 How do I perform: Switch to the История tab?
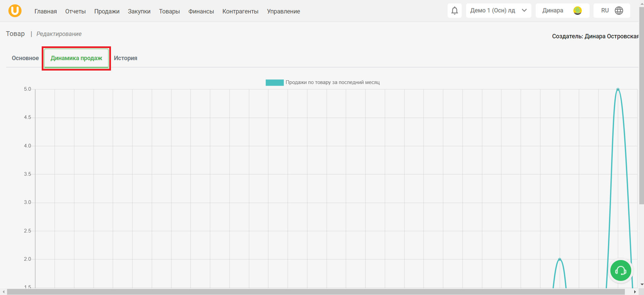pyautogui.click(x=125, y=58)
